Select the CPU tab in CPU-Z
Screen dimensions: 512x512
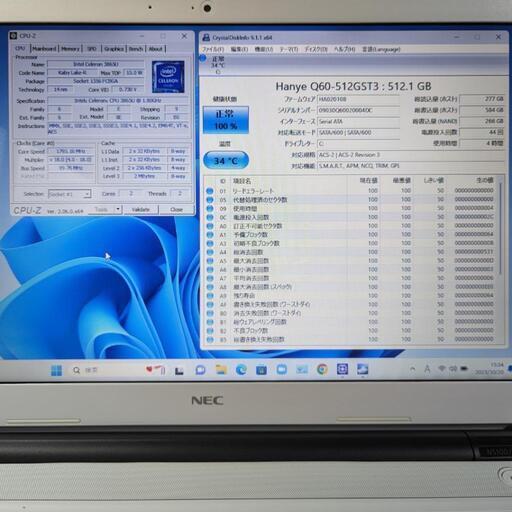(x=20, y=48)
